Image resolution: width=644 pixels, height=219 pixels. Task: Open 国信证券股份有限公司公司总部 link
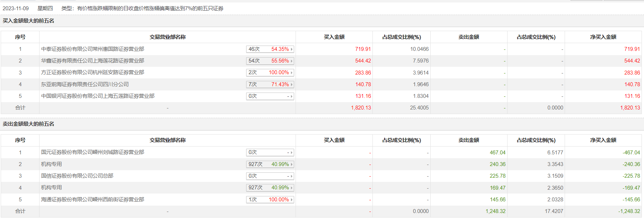click(x=77, y=176)
